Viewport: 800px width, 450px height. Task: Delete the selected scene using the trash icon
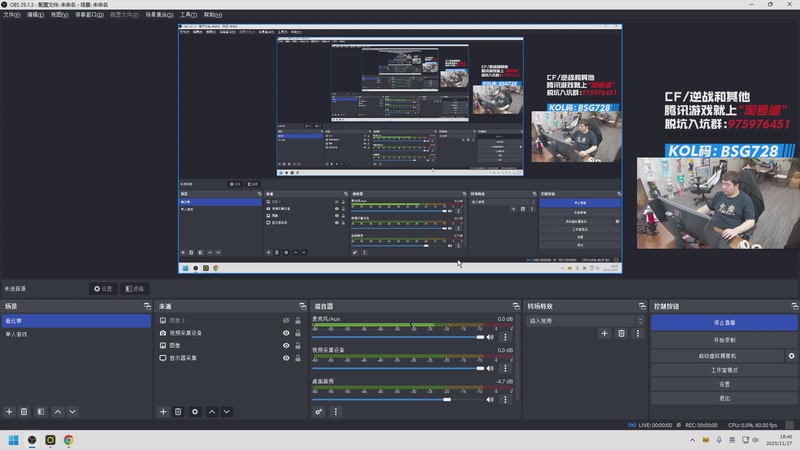pyautogui.click(x=24, y=412)
